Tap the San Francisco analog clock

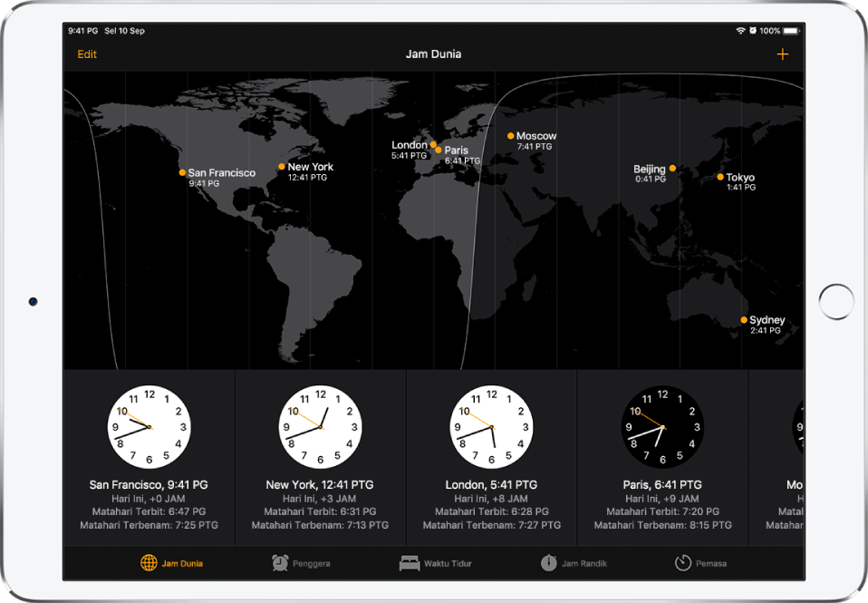click(149, 427)
